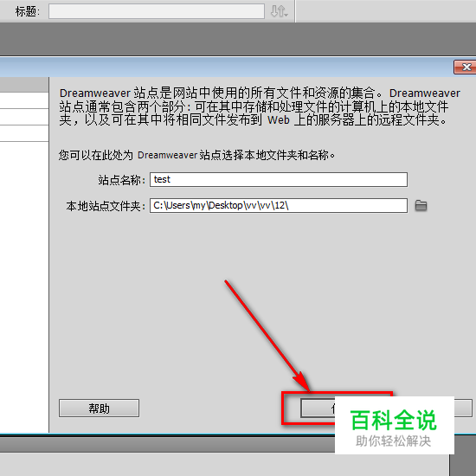The width and height of the screenshot is (476, 476).
Task: Open the file management arrows icon beside 标题
Action: [279, 11]
